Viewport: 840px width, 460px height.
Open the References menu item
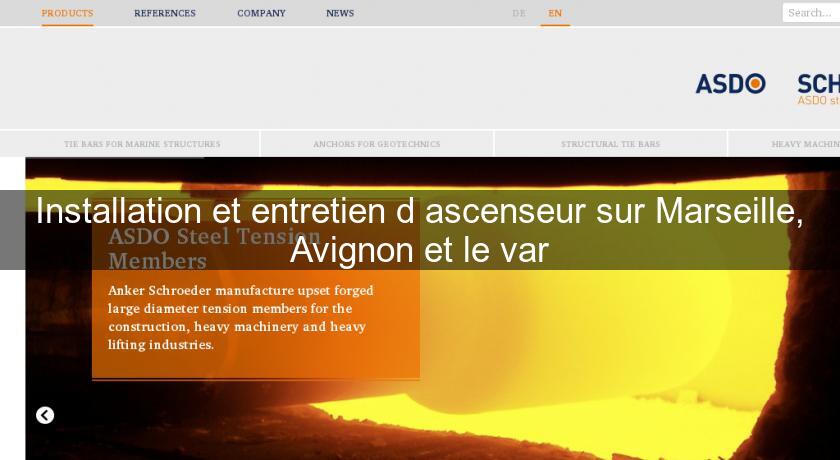tap(164, 13)
